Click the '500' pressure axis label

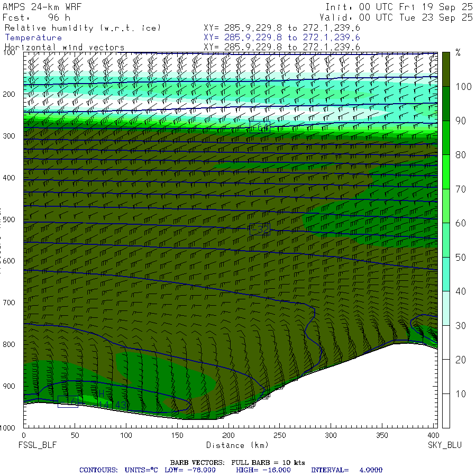9,219
